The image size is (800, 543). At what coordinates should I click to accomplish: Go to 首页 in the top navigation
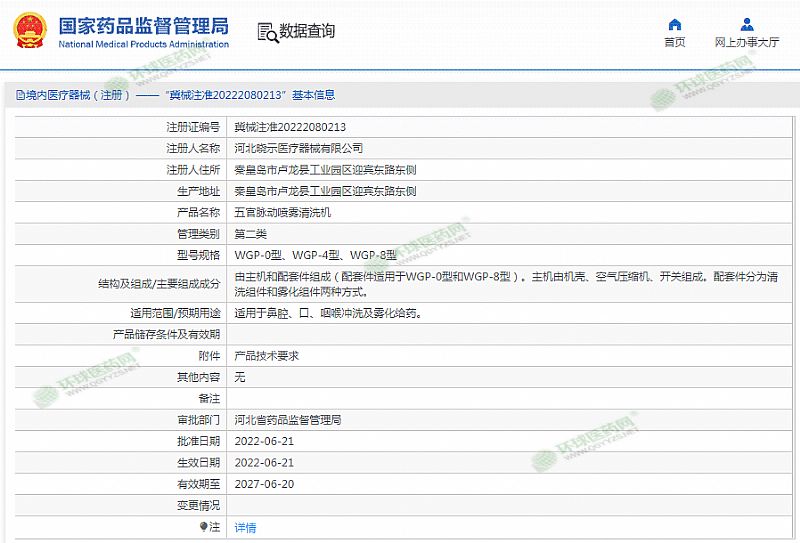(675, 42)
